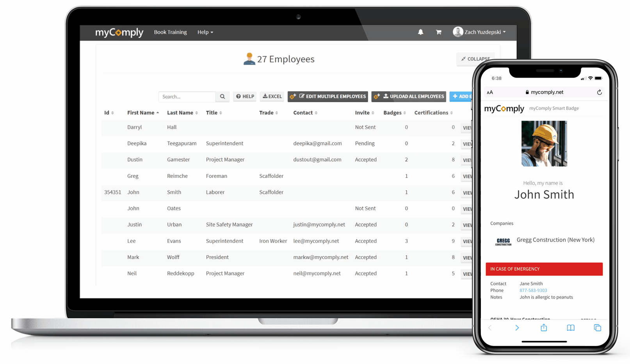
Task: Click Edit Multiple Employees button
Action: (x=328, y=96)
